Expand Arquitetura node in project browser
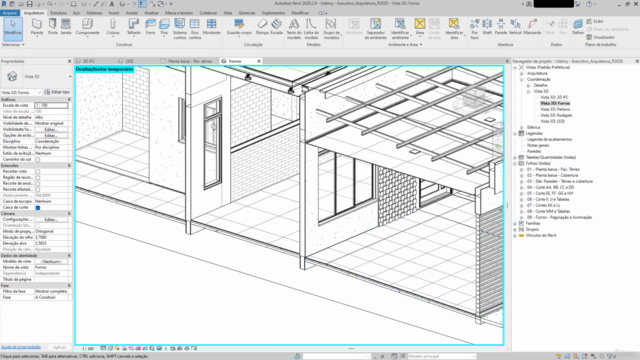The width and height of the screenshot is (640, 360). (522, 73)
